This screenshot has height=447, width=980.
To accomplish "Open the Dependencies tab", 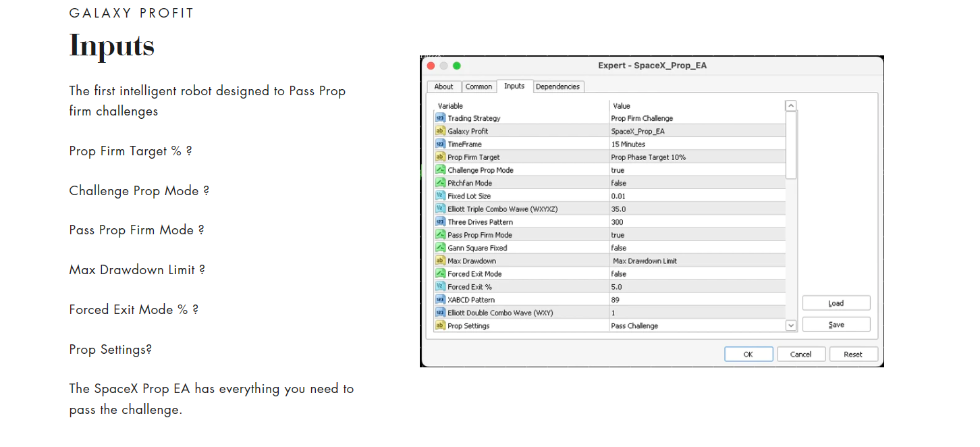I will pos(557,86).
